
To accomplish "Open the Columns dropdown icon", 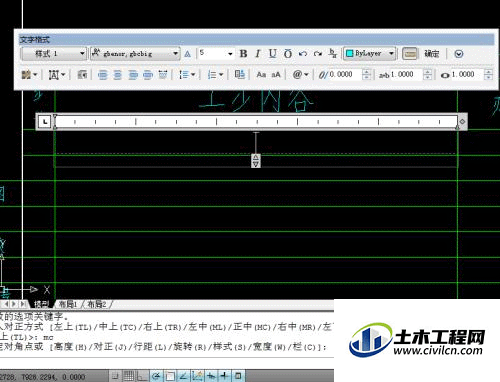I will (29, 75).
